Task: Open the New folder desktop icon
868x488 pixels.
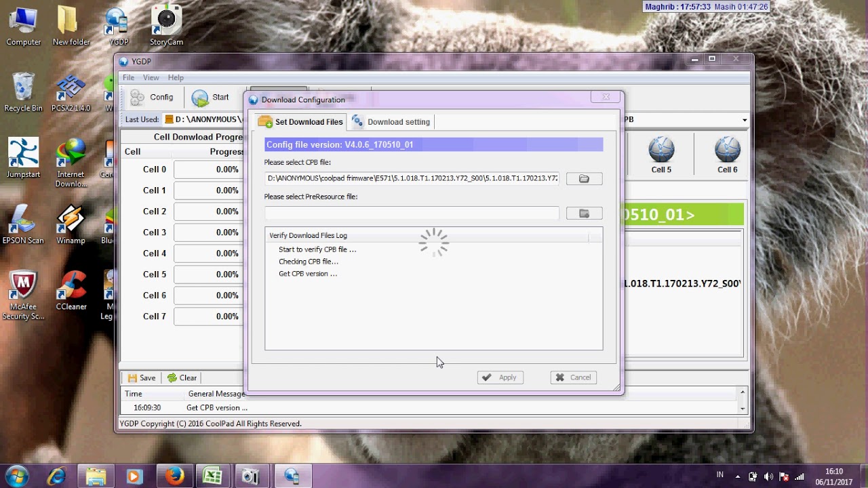Action: tap(71, 27)
